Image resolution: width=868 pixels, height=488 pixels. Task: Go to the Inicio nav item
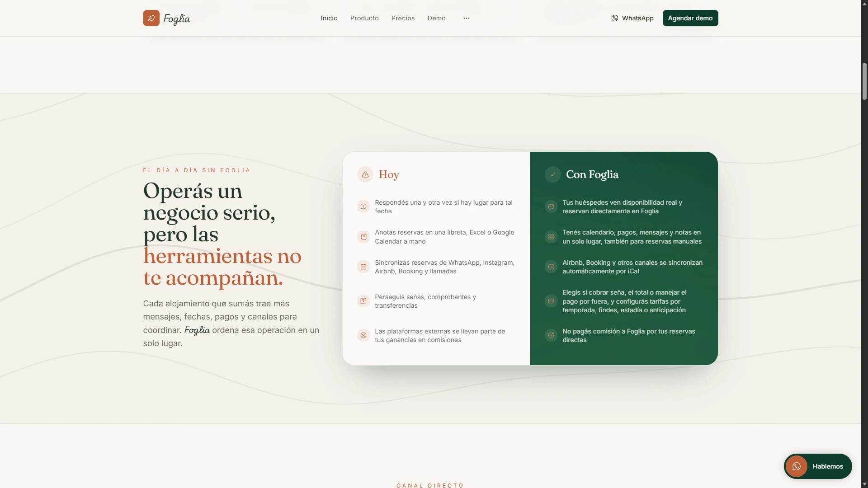click(x=329, y=18)
